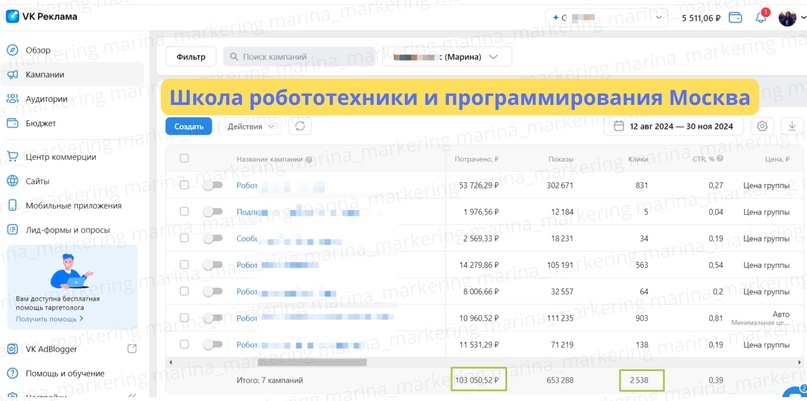Click the Лид-формы и опросы form icon

coord(12,230)
